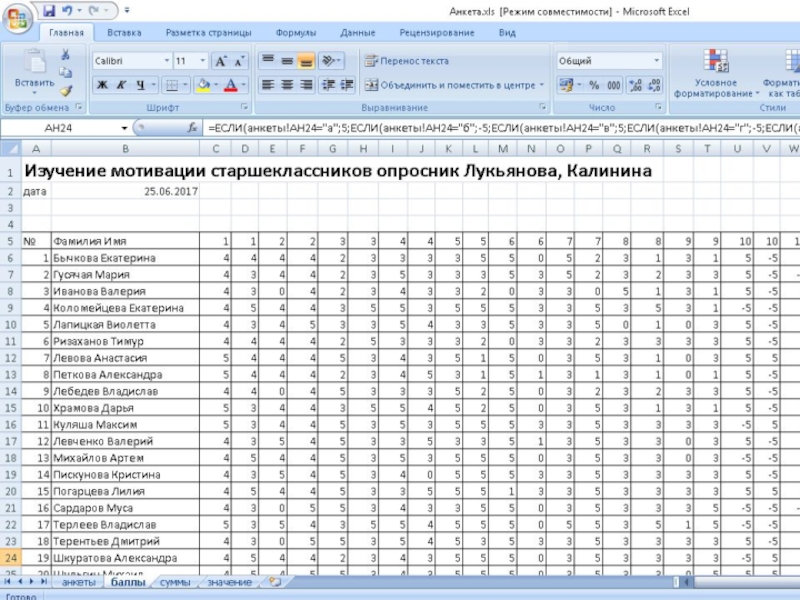The image size is (800, 600).
Task: Click the percent style icon
Action: [x=594, y=86]
